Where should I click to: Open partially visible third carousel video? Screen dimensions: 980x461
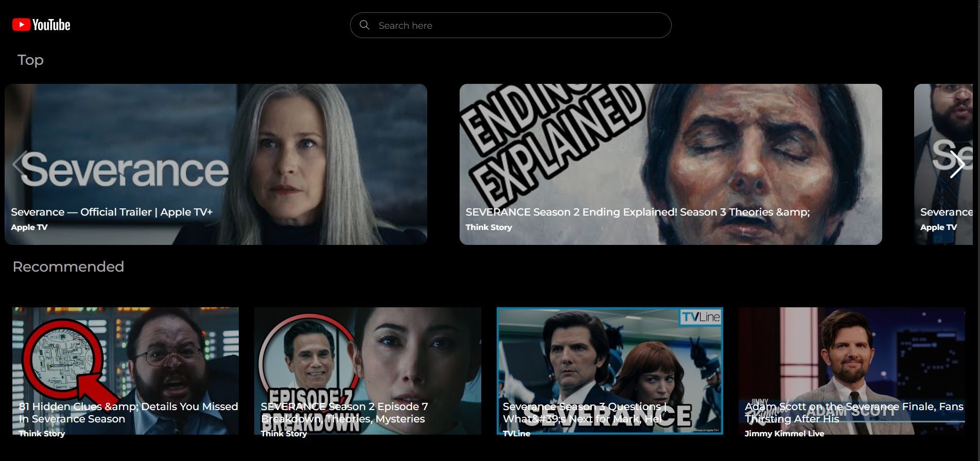click(x=943, y=164)
